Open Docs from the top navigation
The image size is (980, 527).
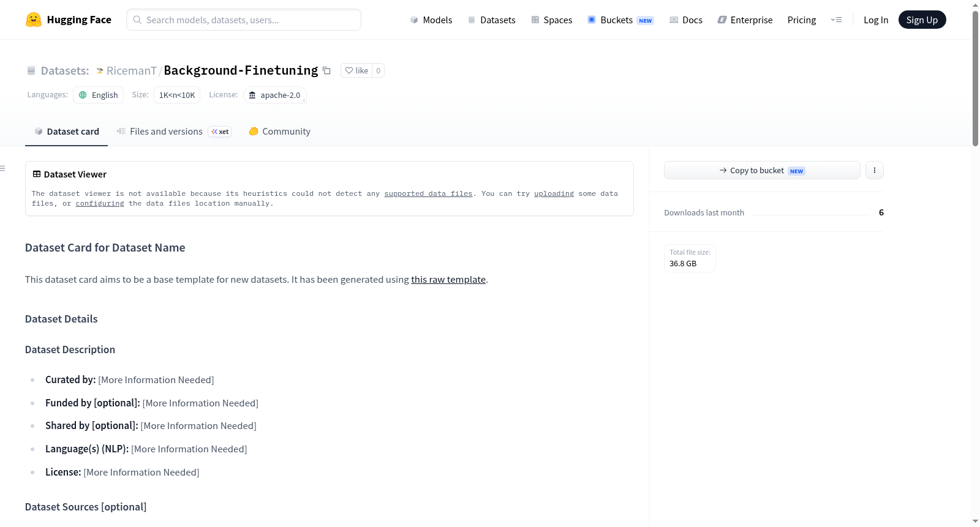(x=686, y=20)
